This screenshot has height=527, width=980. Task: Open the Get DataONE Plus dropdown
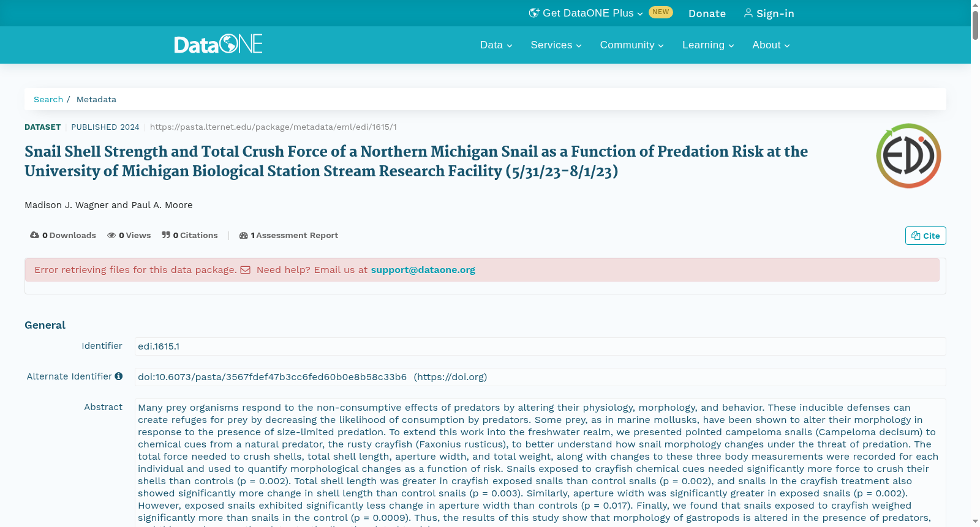point(586,13)
